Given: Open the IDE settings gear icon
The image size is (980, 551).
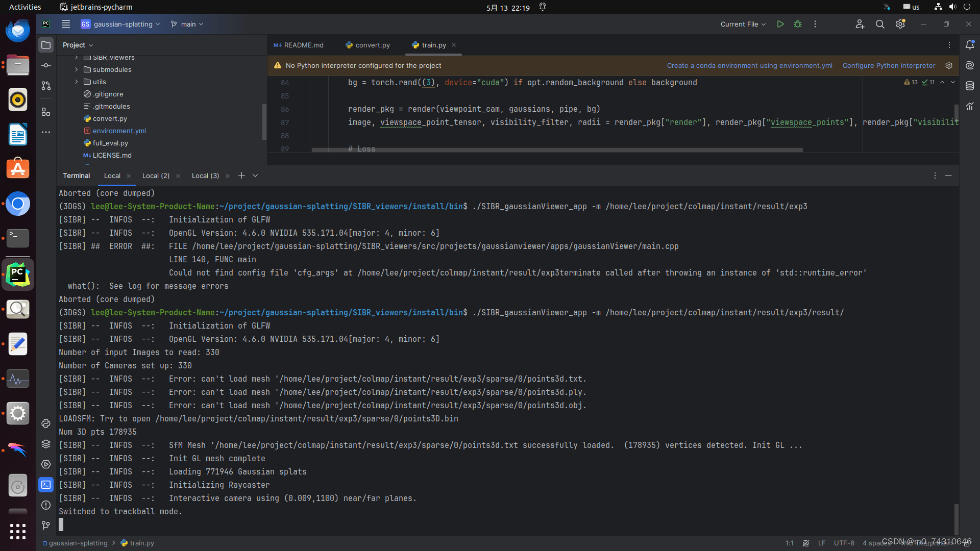Looking at the screenshot, I should tap(900, 24).
